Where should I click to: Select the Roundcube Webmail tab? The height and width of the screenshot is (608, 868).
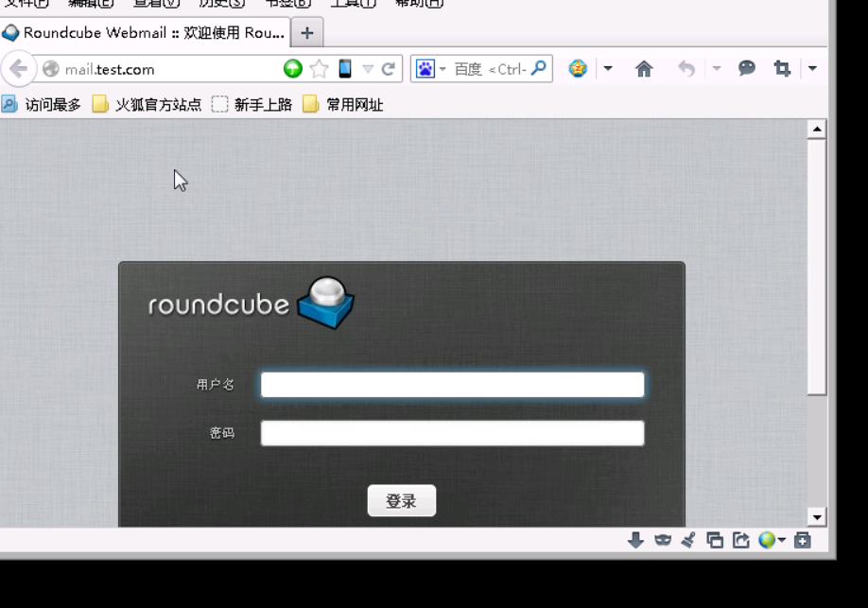[x=145, y=33]
